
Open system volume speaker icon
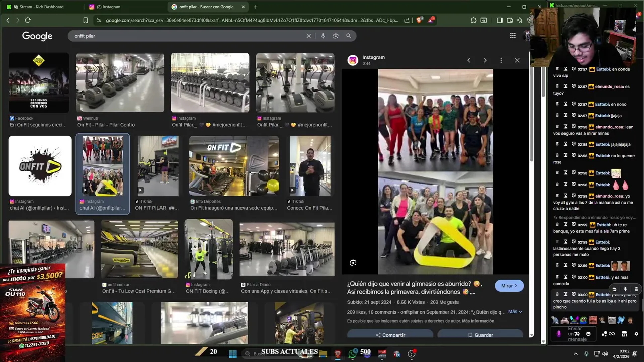coord(605,354)
